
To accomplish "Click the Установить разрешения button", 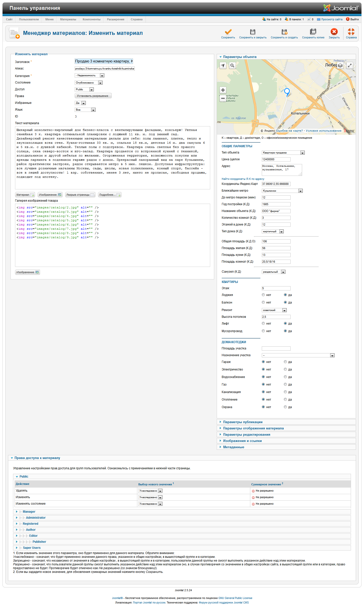I will [x=93, y=96].
